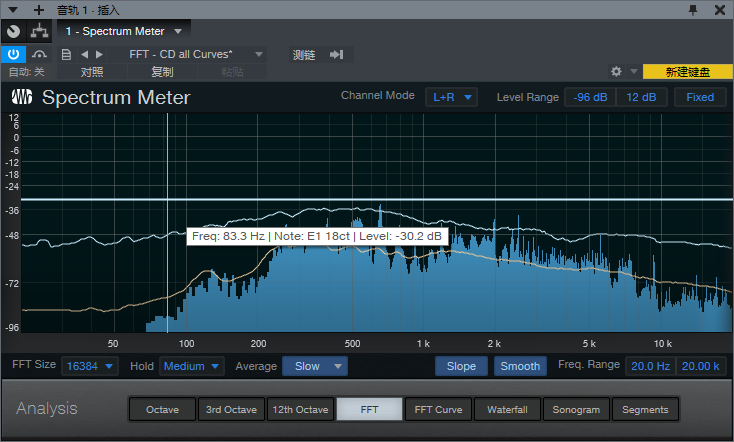
Task: Open the Average Slow dropdown
Action: 315,366
